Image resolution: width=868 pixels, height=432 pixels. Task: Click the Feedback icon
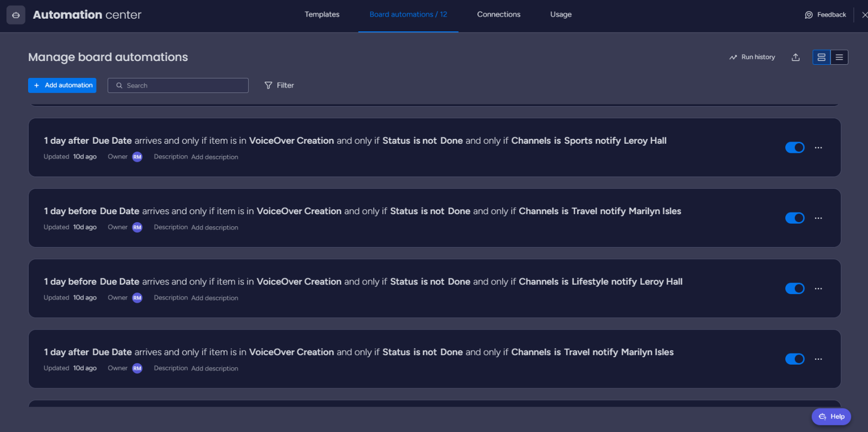pyautogui.click(x=808, y=15)
